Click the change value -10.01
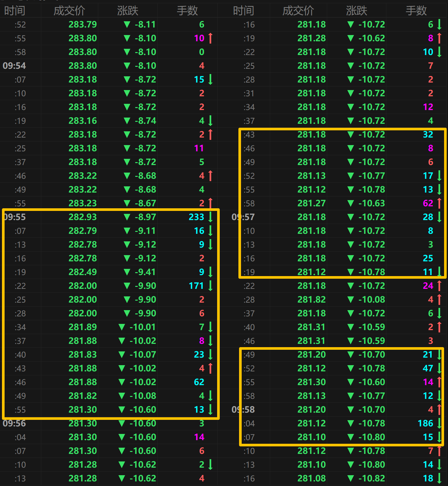448x486 pixels. pyautogui.click(x=142, y=327)
